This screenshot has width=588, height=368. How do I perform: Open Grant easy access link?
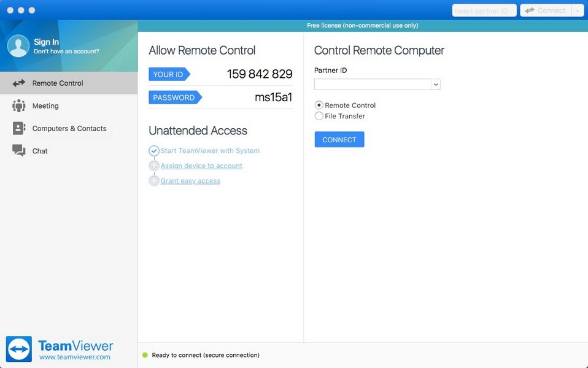190,181
